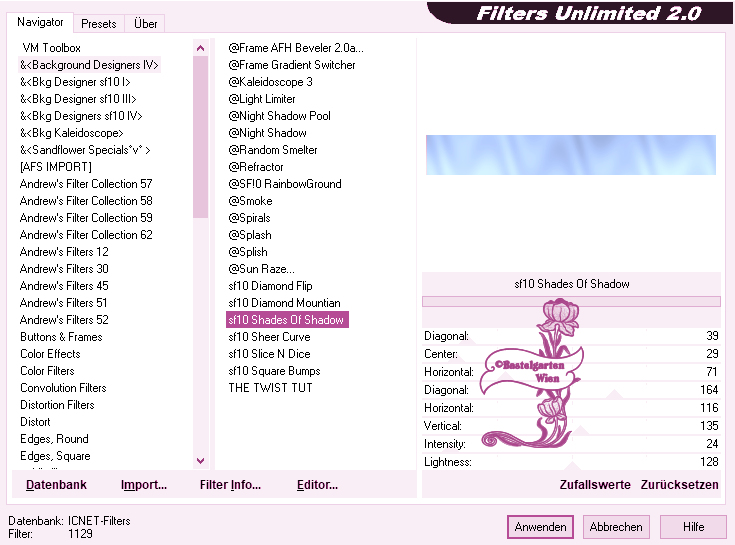This screenshot has height=545, width=735.
Task: Choose @Frame AFH Beveler 2.0a filter
Action: pos(296,48)
